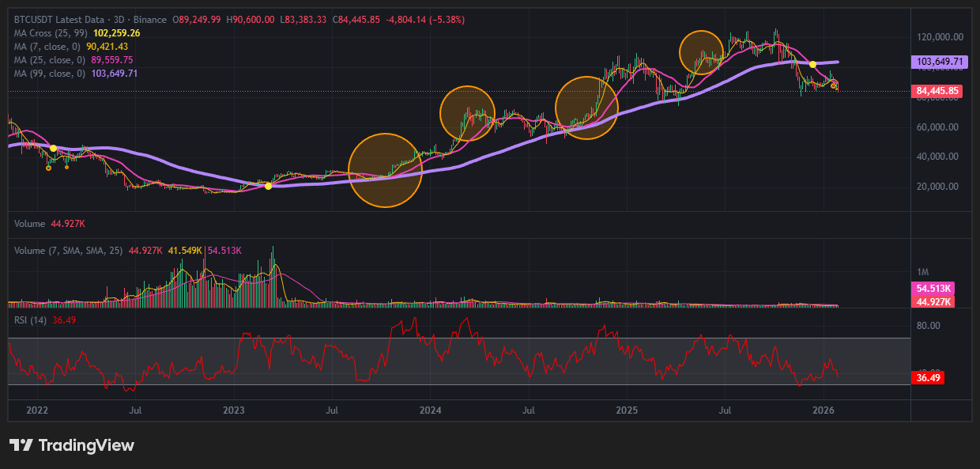Click the 2022 label on the time axis
This screenshot has height=469, width=980.
tap(37, 410)
